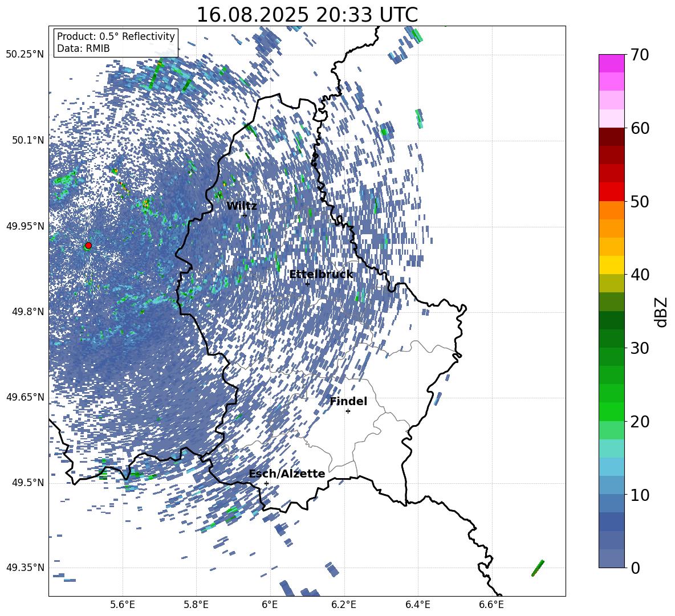Click the dBZ colorbar axis label
This screenshot has width=675, height=616.
click(662, 312)
